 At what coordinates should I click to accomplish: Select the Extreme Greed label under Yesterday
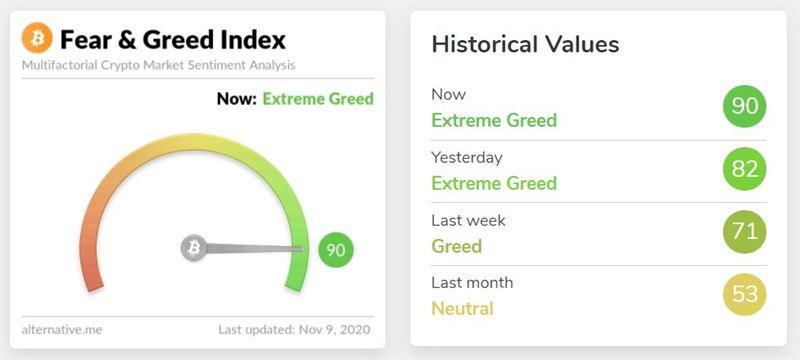click(494, 183)
